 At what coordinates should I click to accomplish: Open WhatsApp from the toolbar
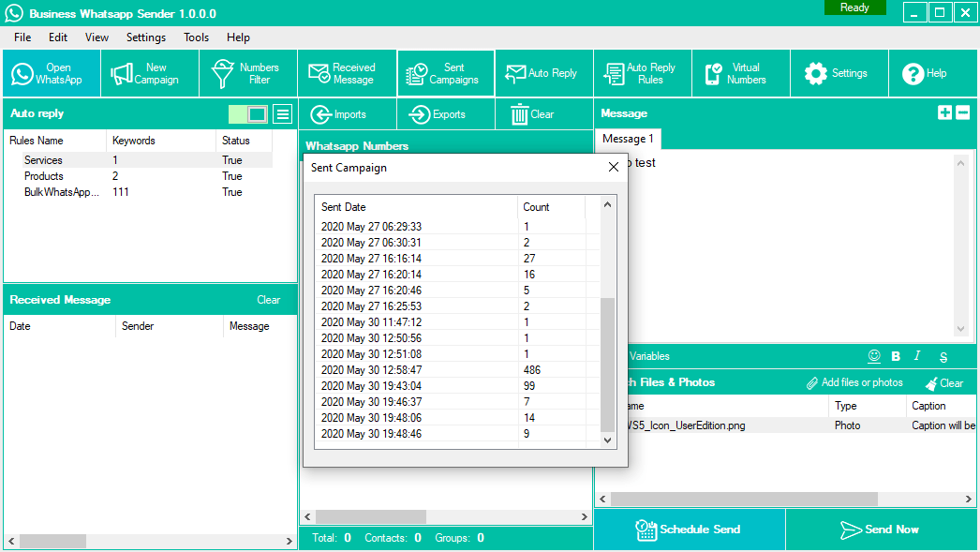pyautogui.click(x=51, y=74)
